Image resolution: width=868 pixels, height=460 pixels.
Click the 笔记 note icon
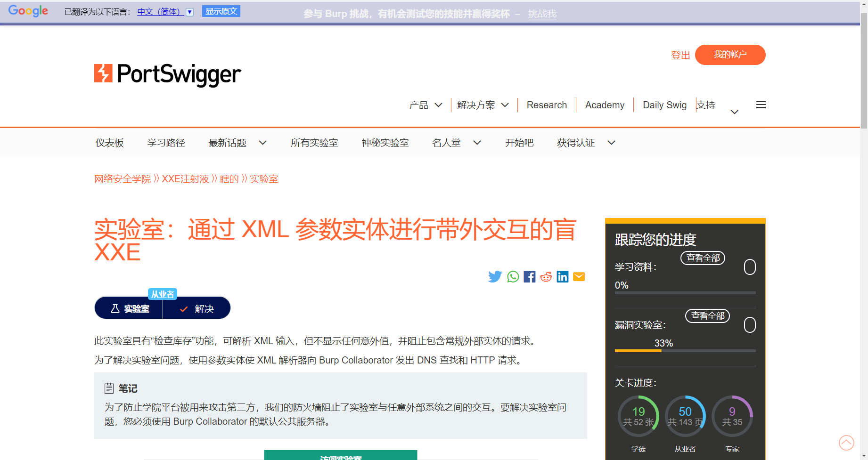tap(109, 388)
